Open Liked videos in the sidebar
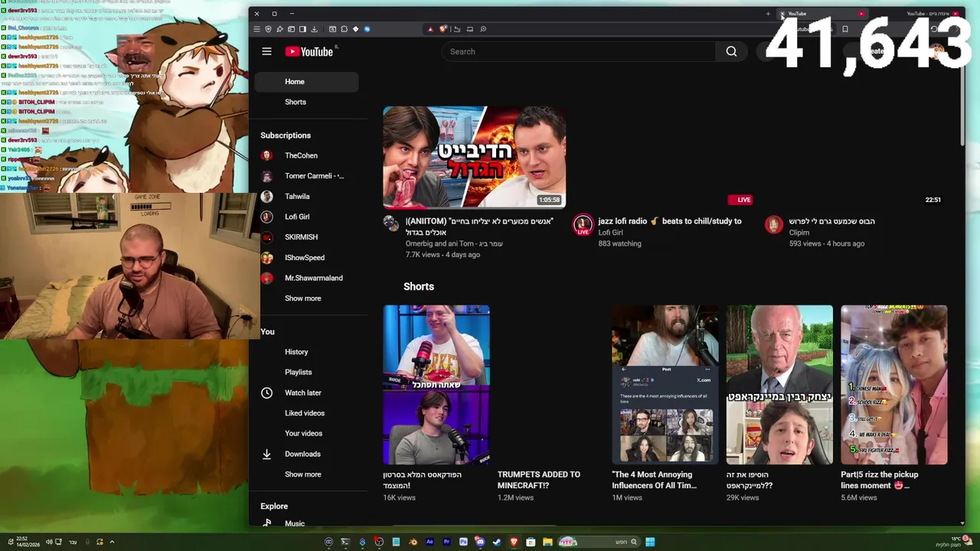Screen dimensions: 980x551 click(x=306, y=413)
